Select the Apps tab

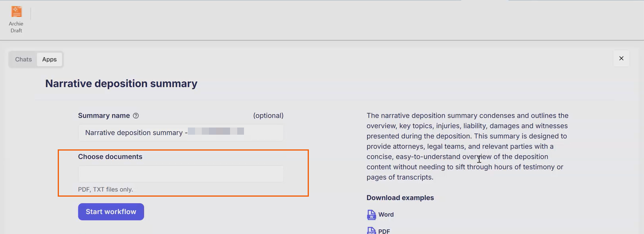pyautogui.click(x=49, y=60)
